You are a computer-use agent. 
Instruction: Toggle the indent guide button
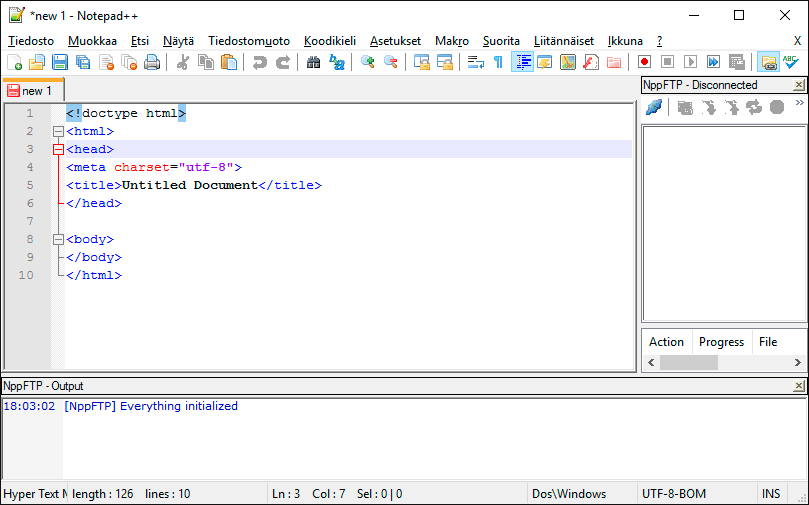[522, 62]
